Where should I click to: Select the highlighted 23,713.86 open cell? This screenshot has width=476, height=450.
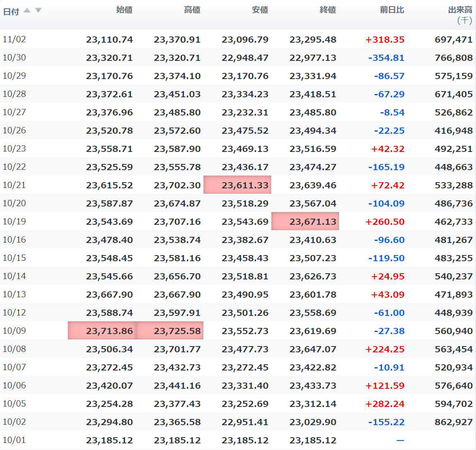click(109, 331)
